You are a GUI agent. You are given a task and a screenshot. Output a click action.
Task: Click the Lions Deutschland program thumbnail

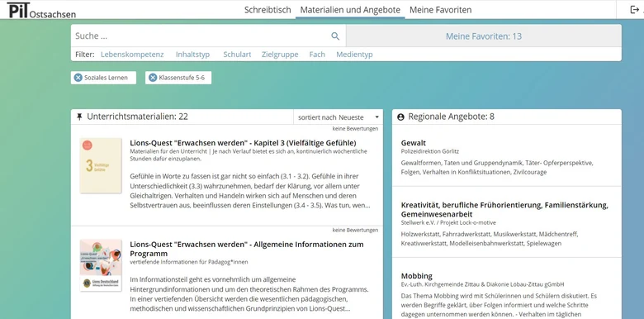coord(101,265)
